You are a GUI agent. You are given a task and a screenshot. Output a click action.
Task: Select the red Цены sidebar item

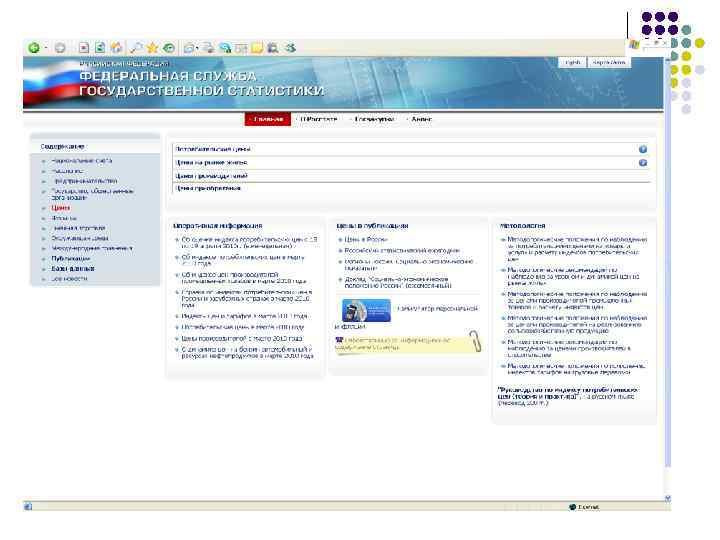61,208
